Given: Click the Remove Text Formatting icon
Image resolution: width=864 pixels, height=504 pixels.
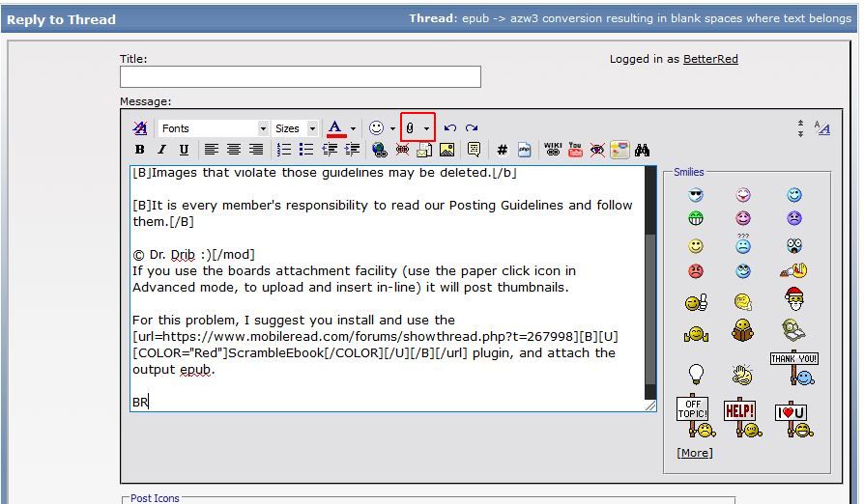Looking at the screenshot, I should tap(140, 128).
